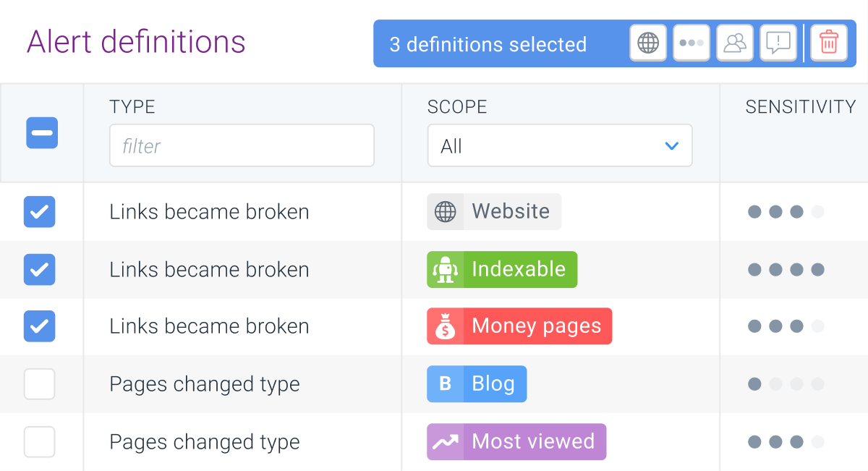Screen dimensions: 868x471
Task: Uncheck the Indexable scope row checkbox
Action: click(39, 270)
